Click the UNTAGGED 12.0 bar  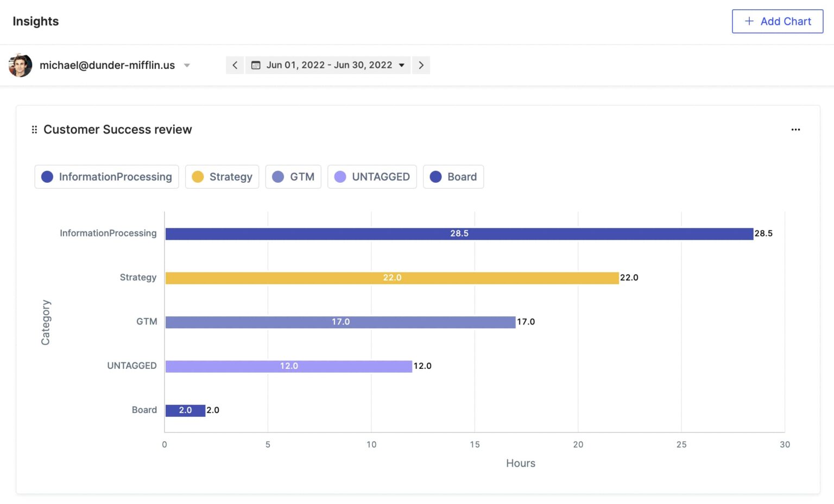coord(289,366)
